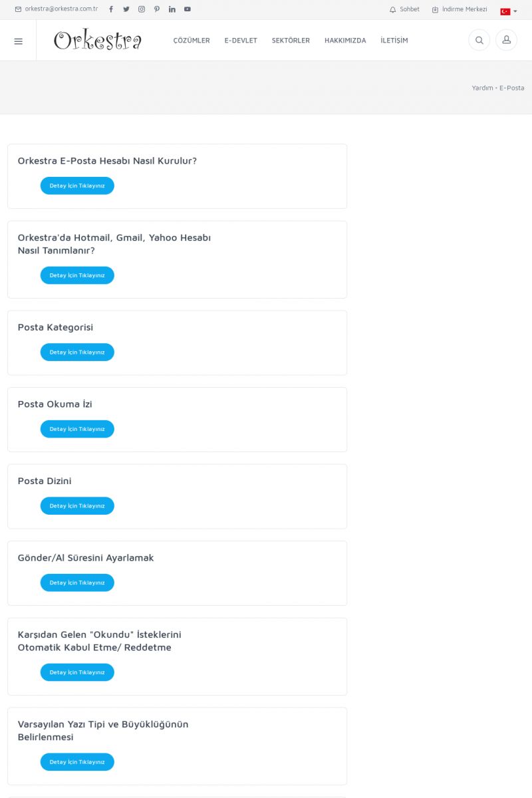Viewport: 532px width, 798px height.
Task: Click the Pinterest icon
Action: (157, 9)
